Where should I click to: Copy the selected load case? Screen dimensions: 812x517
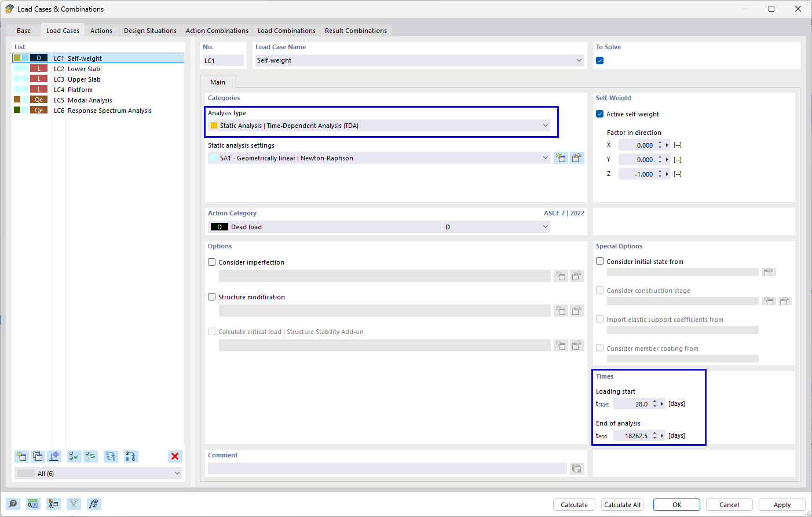pyautogui.click(x=38, y=456)
